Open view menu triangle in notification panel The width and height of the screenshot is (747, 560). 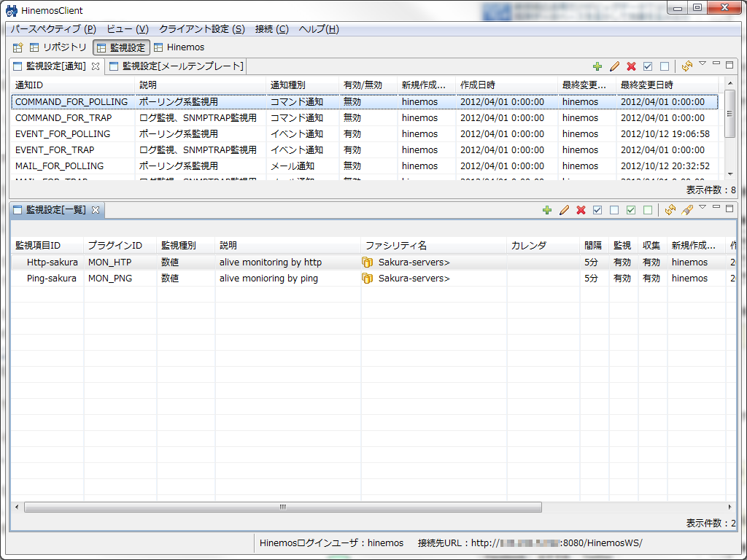(703, 64)
